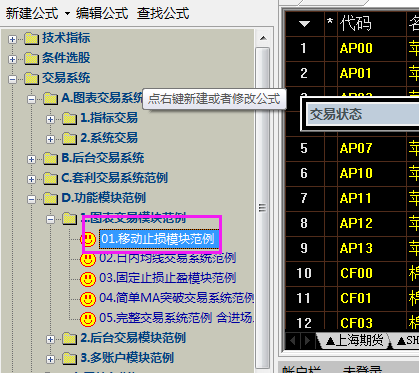Click the 1.图表交易模块范例 folder icon
This screenshot has width=419, height=373.
coord(70,219)
